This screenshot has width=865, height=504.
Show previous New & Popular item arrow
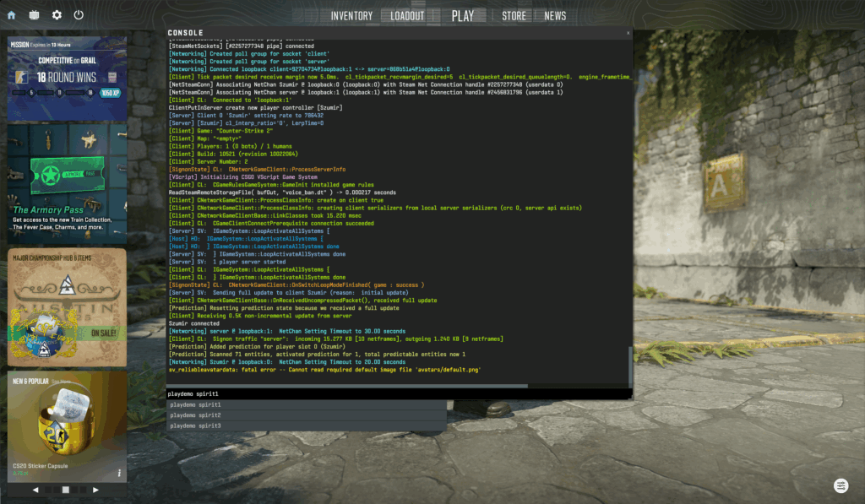[35, 490]
